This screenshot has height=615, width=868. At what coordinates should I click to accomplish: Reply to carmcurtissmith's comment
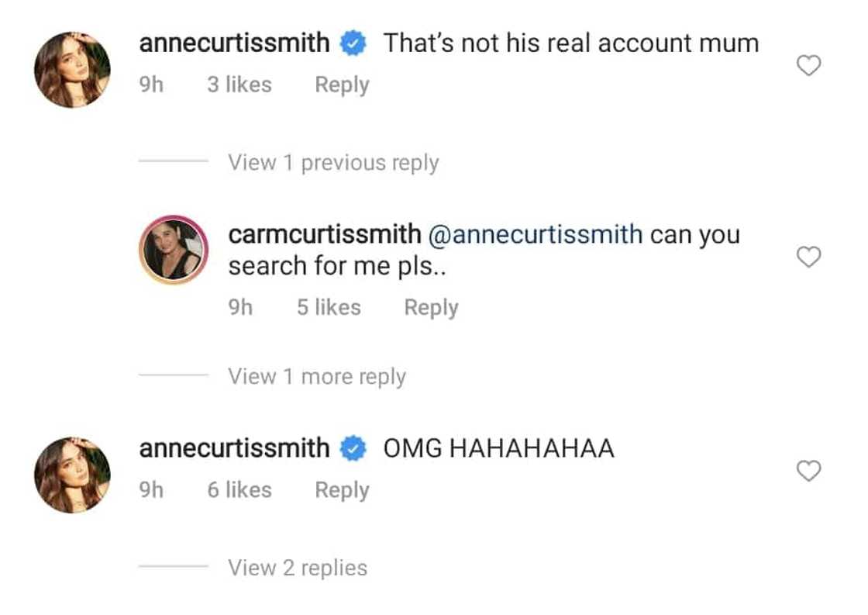tap(431, 308)
